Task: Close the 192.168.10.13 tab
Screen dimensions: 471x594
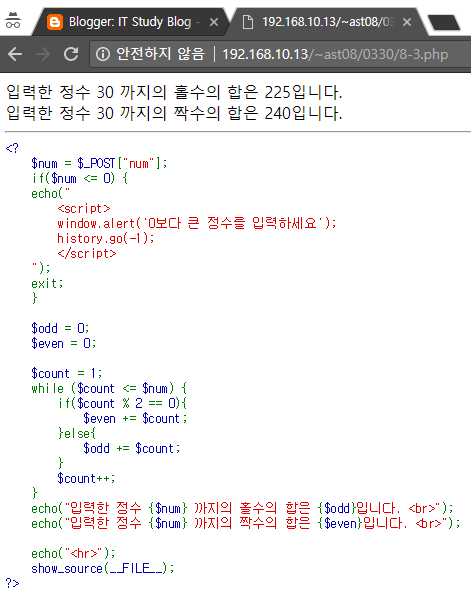Action: (x=407, y=22)
